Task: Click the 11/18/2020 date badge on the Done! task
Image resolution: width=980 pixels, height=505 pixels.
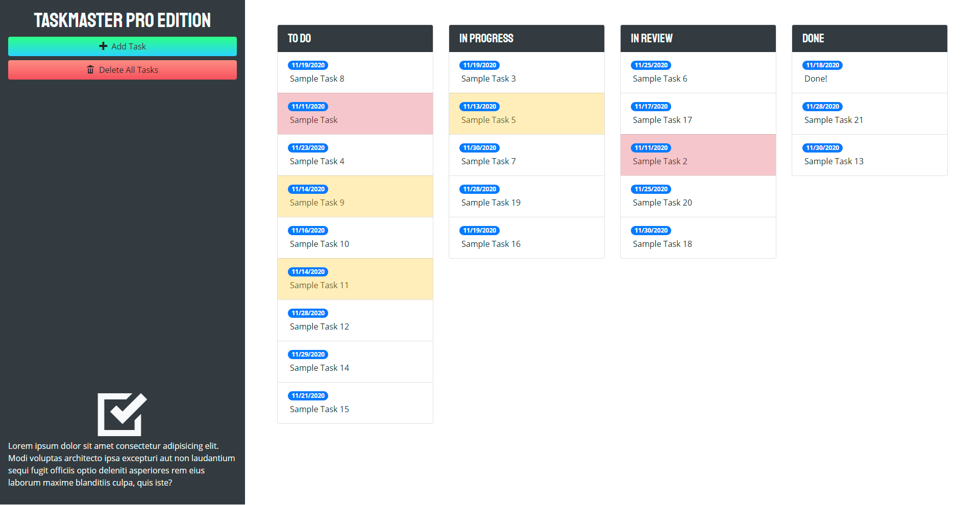Action: coord(822,65)
